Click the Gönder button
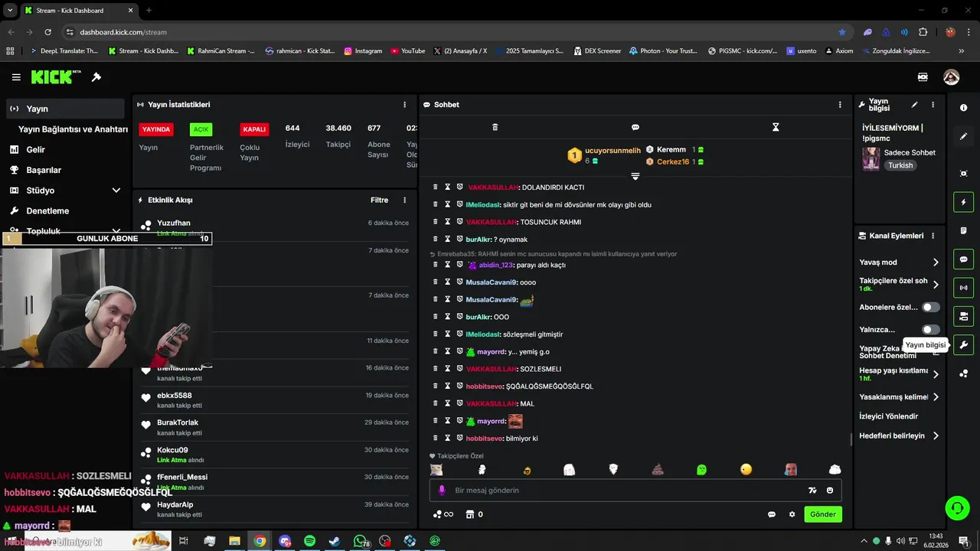Screen dimensions: 980x551 823,514
